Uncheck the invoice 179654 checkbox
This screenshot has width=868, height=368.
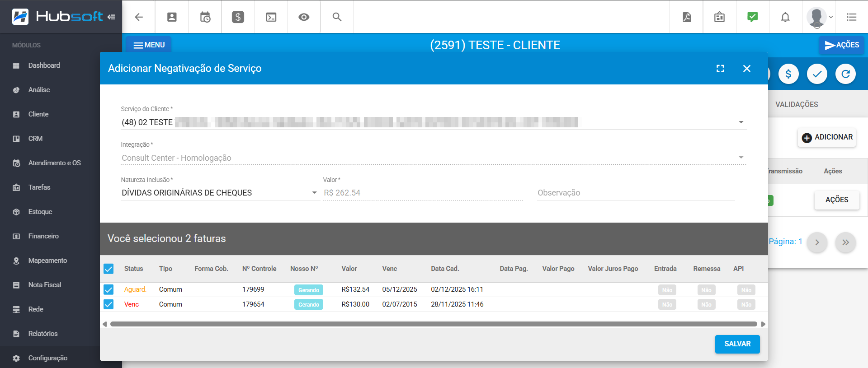108,304
